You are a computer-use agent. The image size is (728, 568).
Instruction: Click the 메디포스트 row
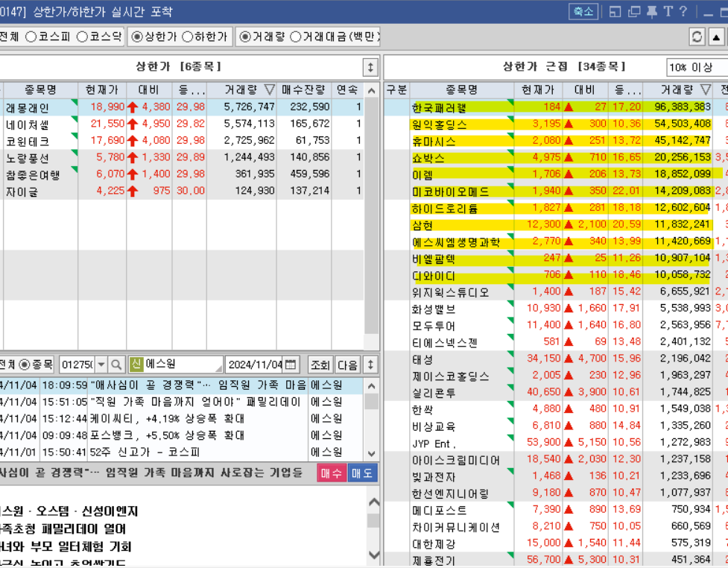coord(556,509)
